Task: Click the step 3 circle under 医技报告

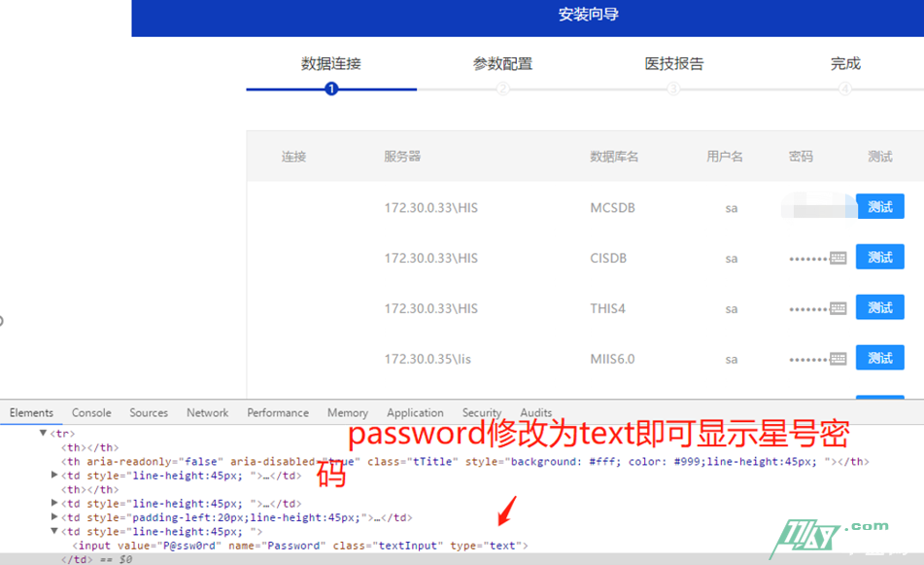Action: pos(673,89)
